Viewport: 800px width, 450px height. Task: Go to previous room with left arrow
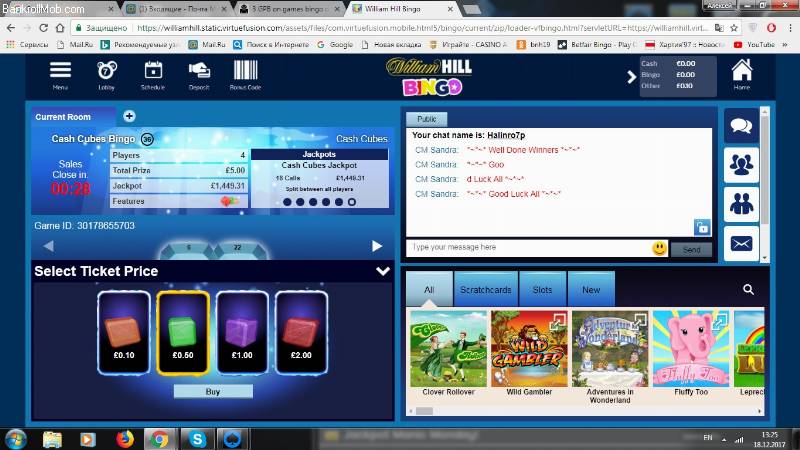click(49, 246)
